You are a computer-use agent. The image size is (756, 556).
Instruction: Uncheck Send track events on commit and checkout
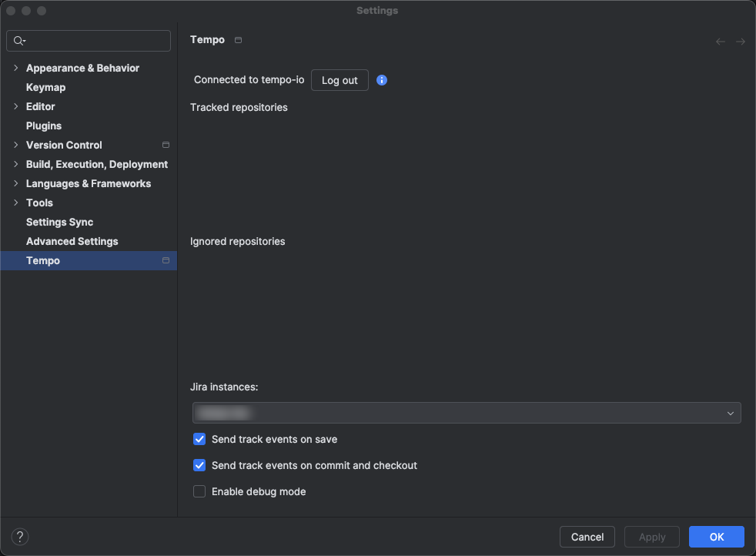click(199, 465)
